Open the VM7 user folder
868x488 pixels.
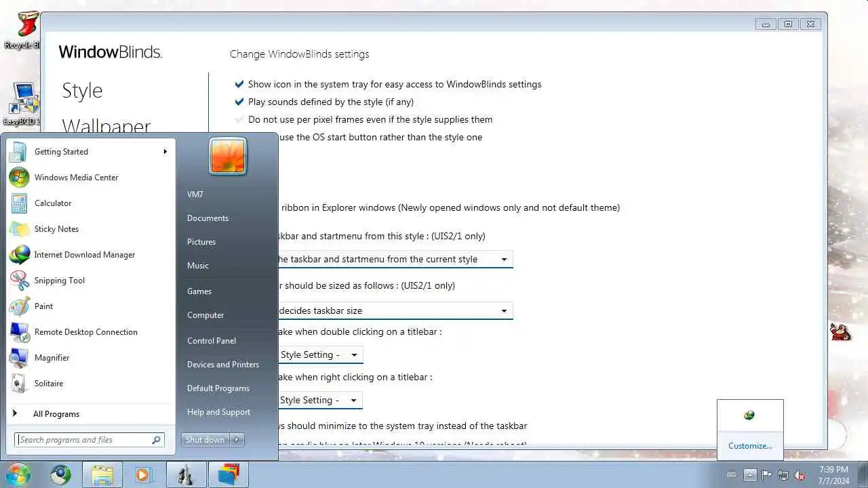point(195,195)
